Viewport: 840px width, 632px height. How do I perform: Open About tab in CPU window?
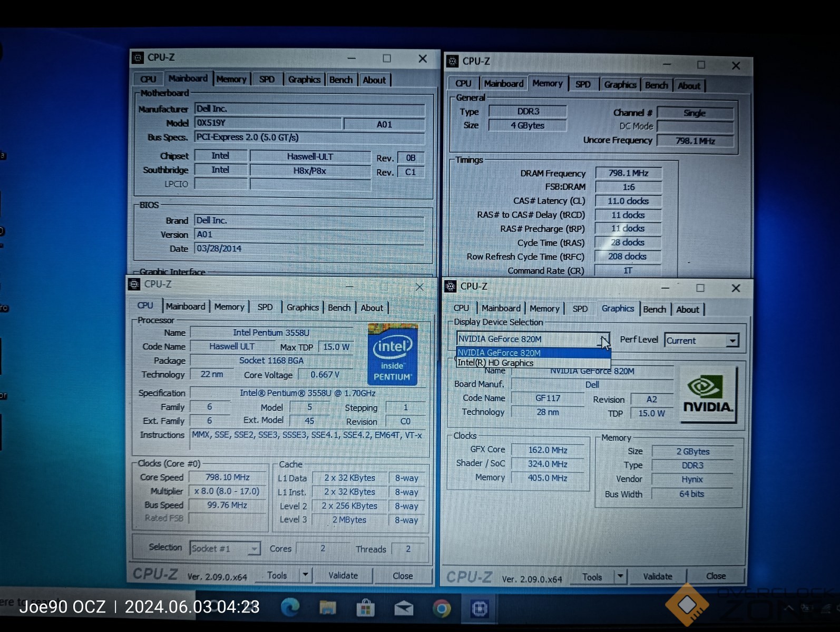[372, 308]
